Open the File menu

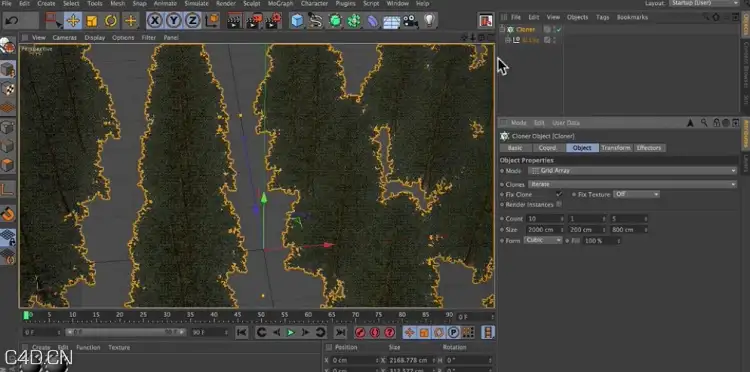[x=6, y=3]
